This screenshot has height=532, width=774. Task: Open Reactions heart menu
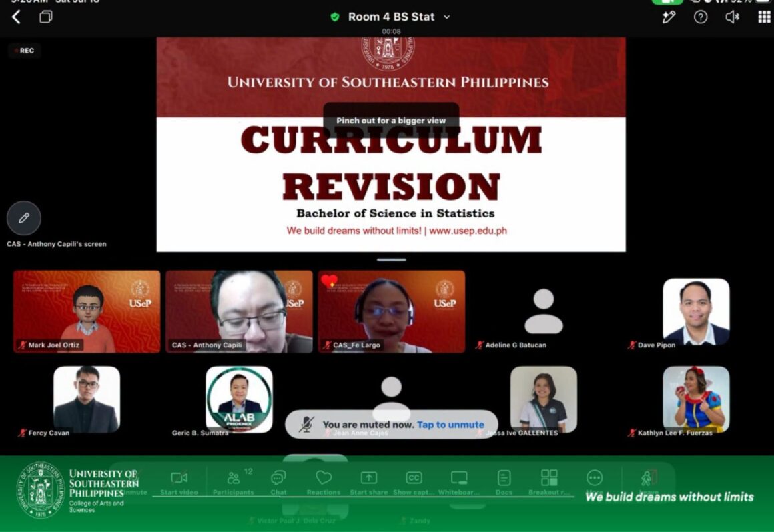pos(324,483)
